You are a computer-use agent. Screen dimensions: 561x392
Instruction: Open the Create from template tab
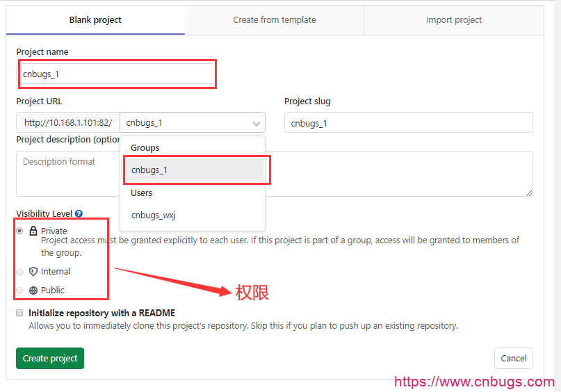[274, 20]
